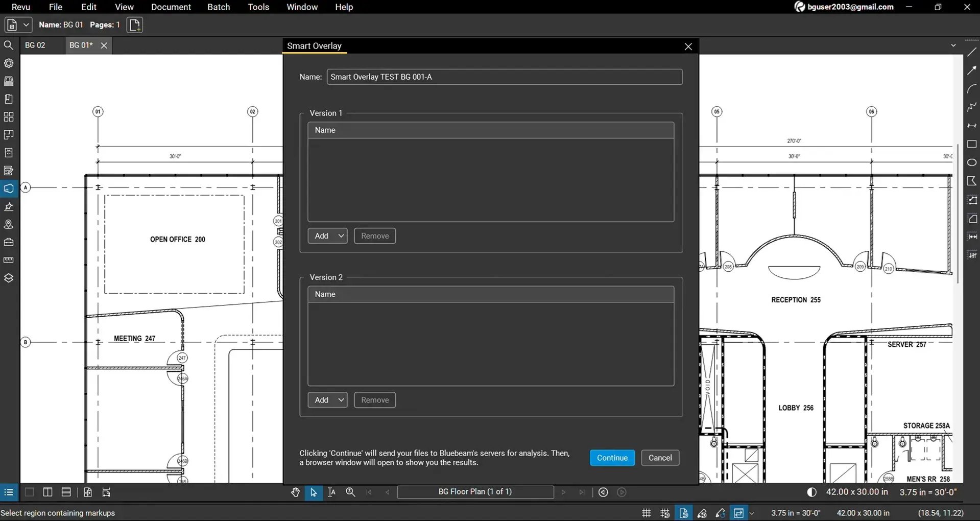Viewport: 980px width, 521px height.
Task: Select the Ellipse markup tool
Action: click(x=972, y=162)
